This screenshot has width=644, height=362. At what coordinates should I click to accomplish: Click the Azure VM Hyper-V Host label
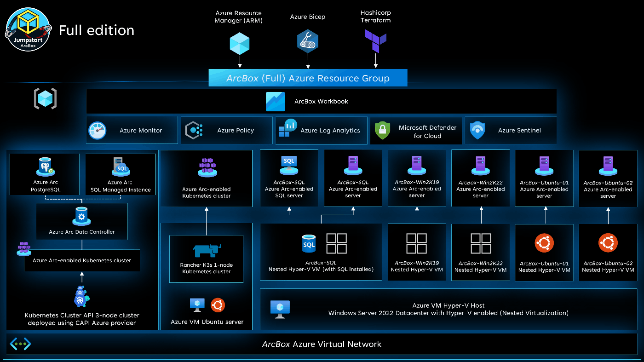pos(448,305)
